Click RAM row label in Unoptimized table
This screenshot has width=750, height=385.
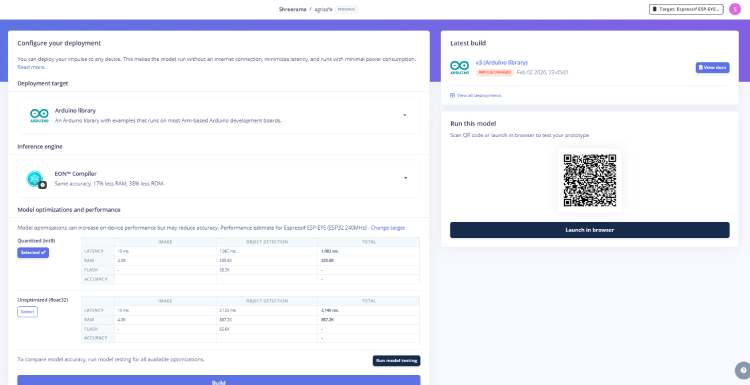(x=89, y=319)
